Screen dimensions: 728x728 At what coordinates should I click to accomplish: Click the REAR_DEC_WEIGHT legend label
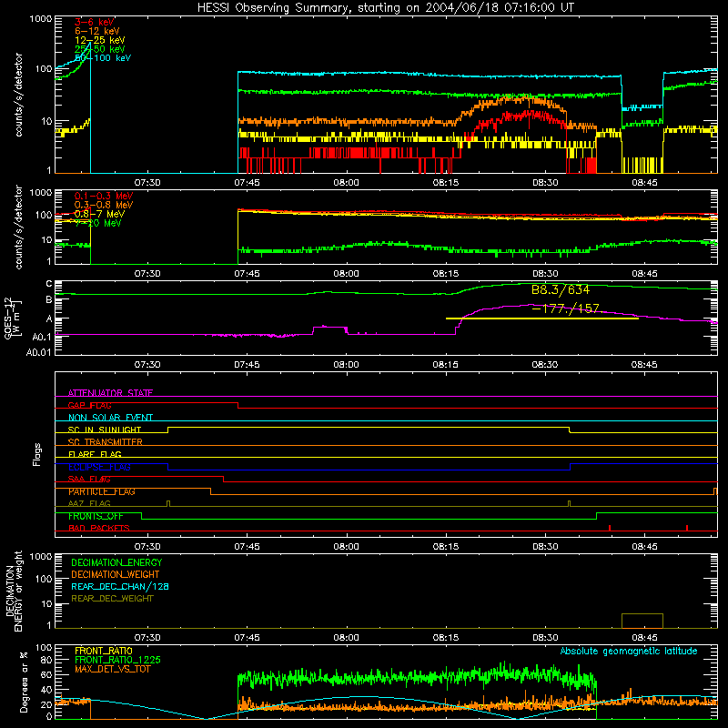[112, 599]
